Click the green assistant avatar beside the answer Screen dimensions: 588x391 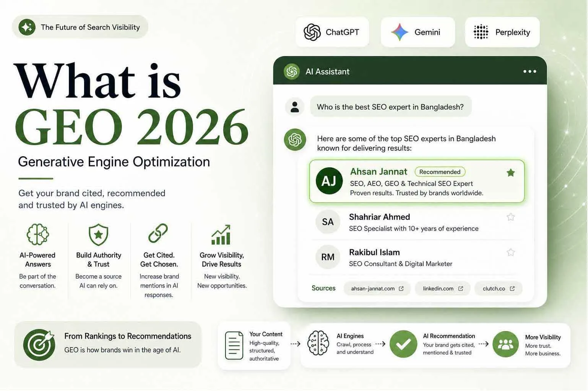point(295,140)
